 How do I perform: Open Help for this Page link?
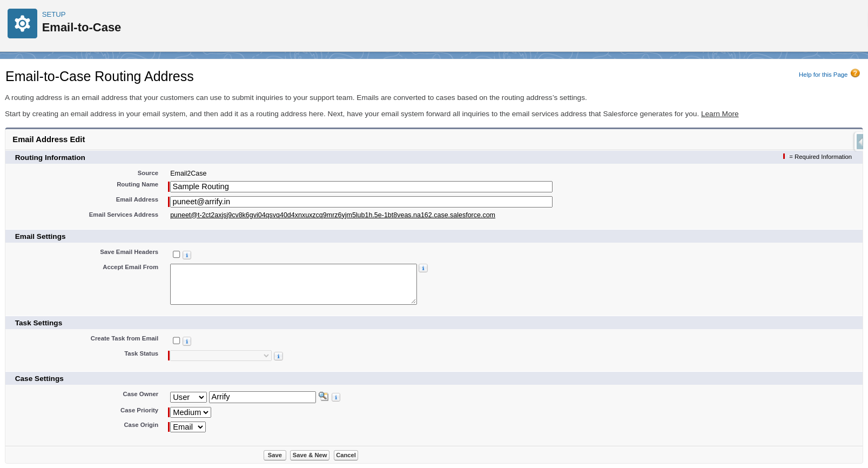[823, 75]
